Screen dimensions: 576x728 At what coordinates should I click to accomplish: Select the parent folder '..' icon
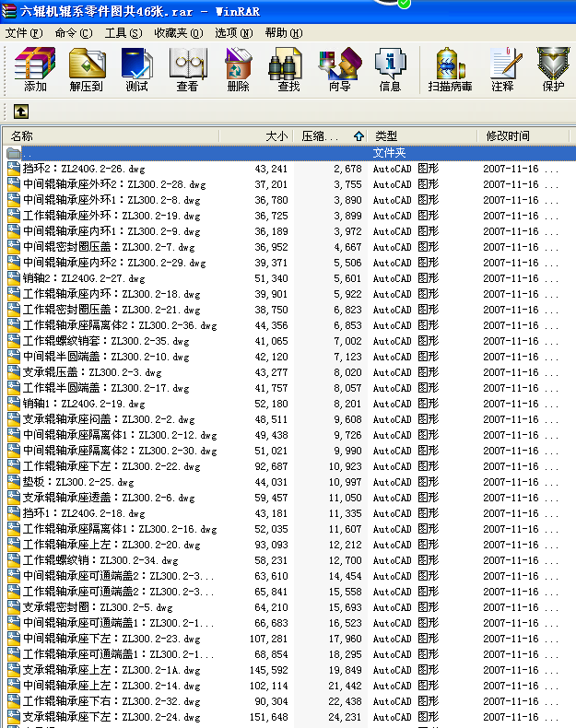pos(14,153)
